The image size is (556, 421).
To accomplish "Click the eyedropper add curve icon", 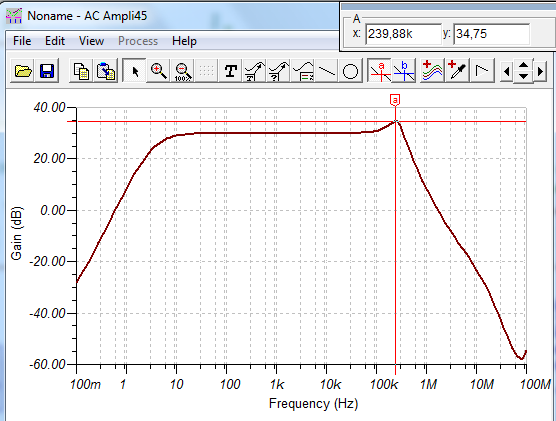I will (x=457, y=71).
